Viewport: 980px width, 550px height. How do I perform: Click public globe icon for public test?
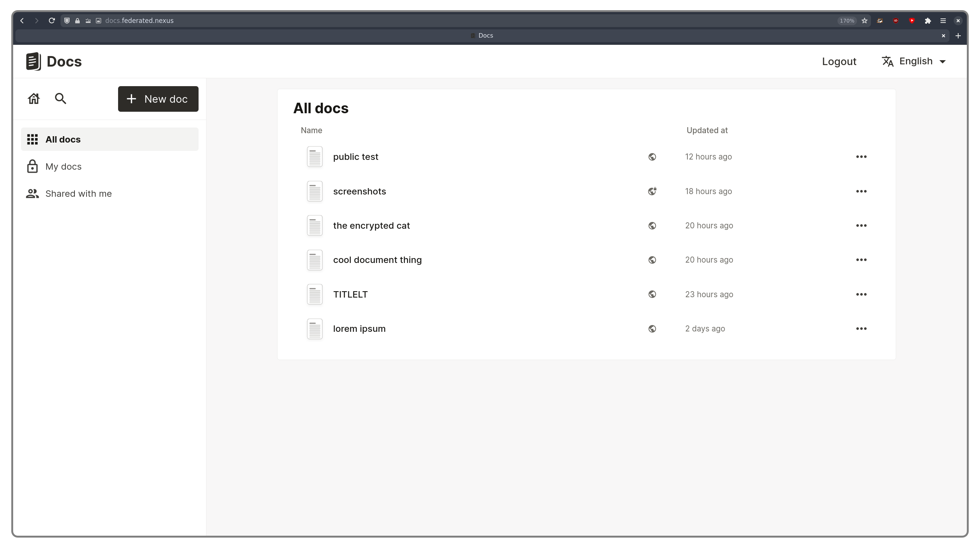tap(652, 157)
